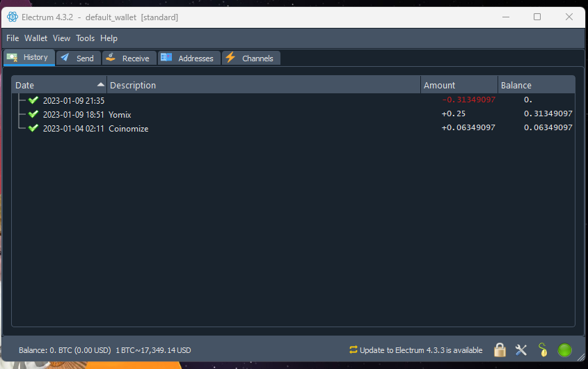The image size is (588, 369).
Task: Click the Channels lightning bolt icon
Action: pyautogui.click(x=230, y=57)
